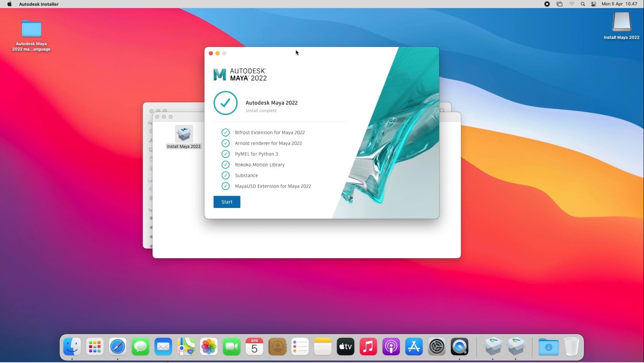Open Contacts app in the Dock
This screenshot has width=644, height=363.
pyautogui.click(x=277, y=347)
